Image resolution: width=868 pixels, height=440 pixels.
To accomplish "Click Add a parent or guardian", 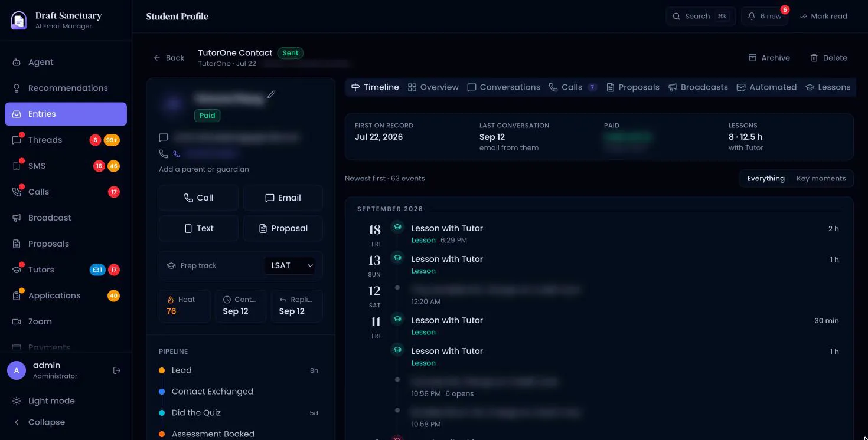I will (204, 169).
